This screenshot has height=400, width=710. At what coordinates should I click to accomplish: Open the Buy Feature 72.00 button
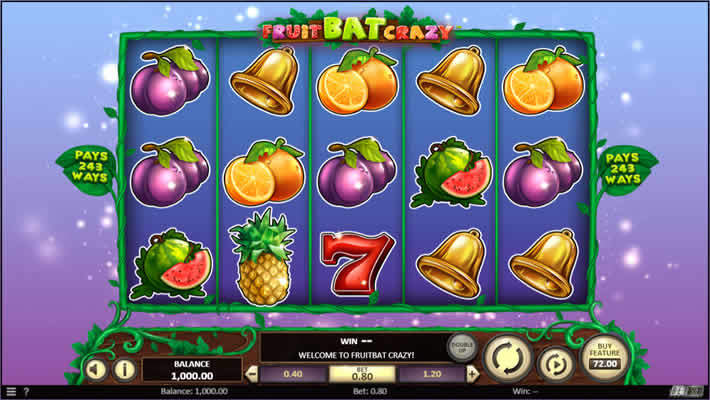(x=605, y=357)
